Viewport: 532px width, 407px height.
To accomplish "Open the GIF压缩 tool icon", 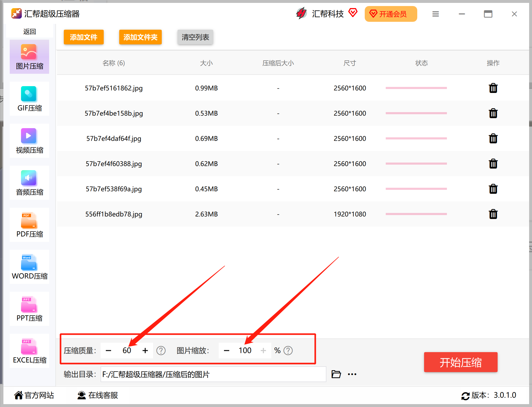I will 29,94.
